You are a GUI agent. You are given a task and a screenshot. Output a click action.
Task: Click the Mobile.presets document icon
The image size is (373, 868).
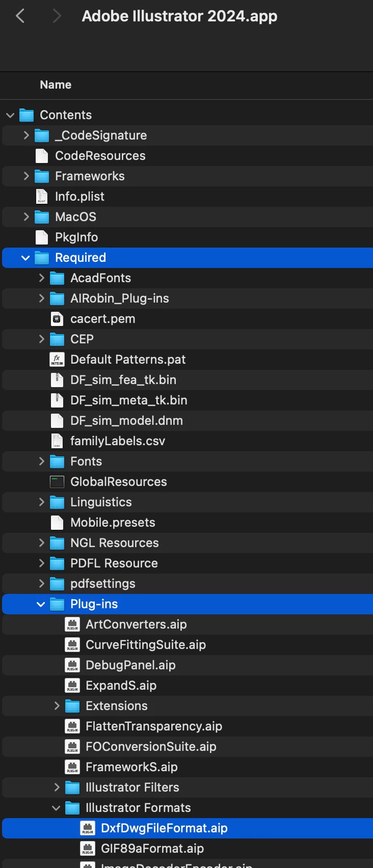click(x=57, y=523)
